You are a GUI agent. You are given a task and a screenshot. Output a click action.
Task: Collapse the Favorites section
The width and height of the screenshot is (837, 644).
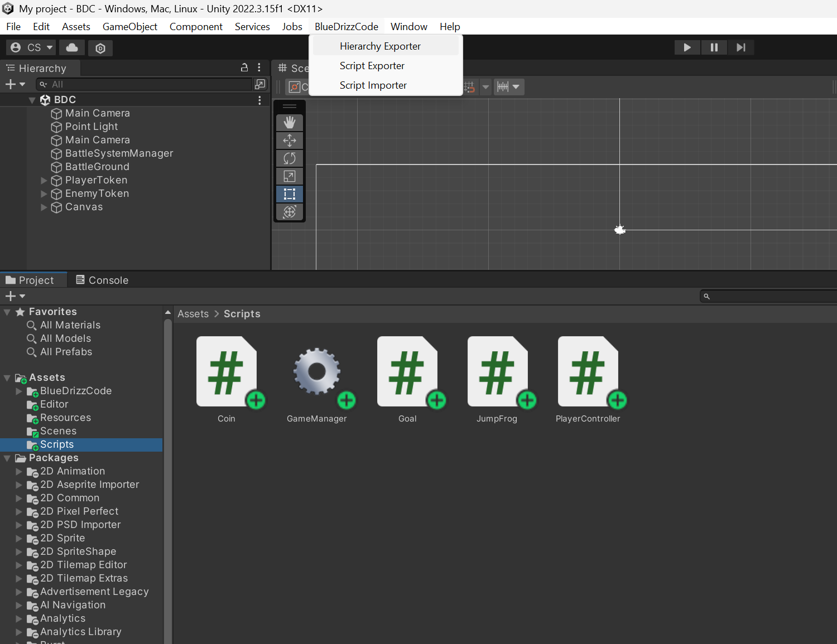[7, 312]
